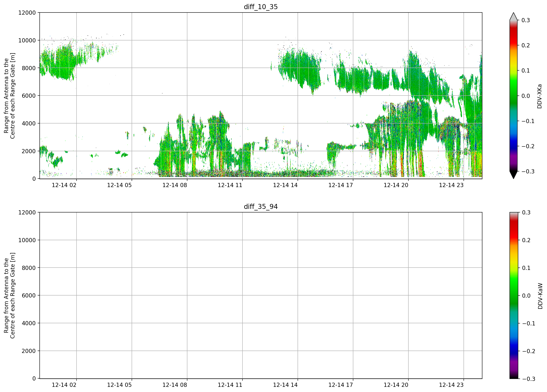Click the 12-14 02 x-tick under diff_10_35

click(64, 185)
